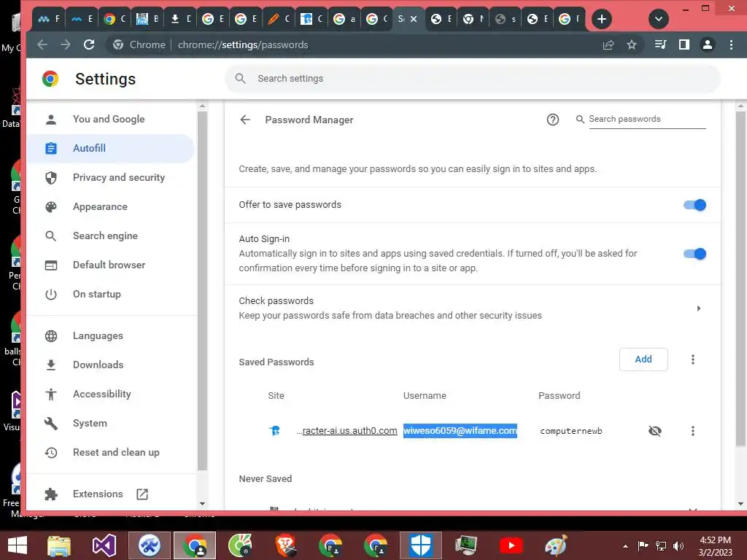This screenshot has width=747, height=560.
Task: Open On startup settings
Action: tap(111, 295)
